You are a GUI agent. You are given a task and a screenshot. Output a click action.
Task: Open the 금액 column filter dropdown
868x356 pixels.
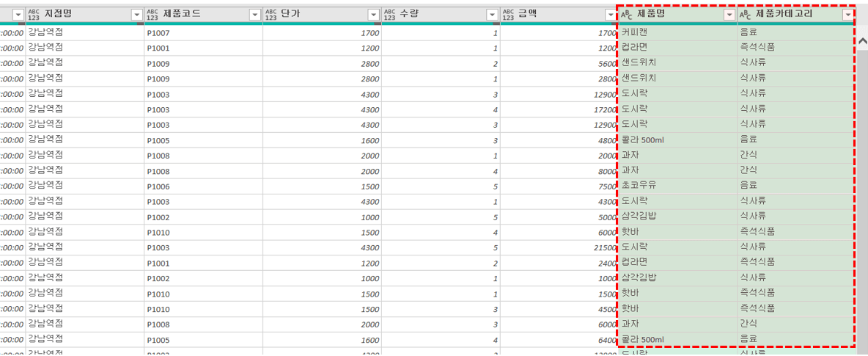coord(611,15)
